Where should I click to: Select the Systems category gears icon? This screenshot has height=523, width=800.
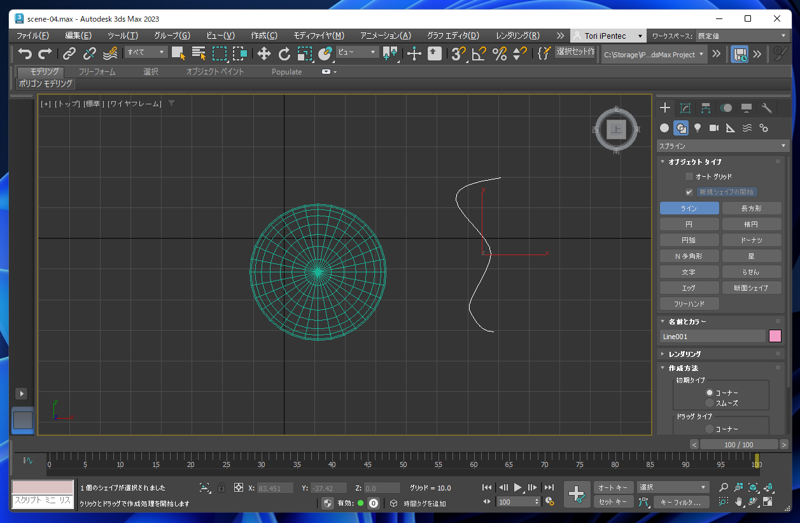[x=764, y=128]
